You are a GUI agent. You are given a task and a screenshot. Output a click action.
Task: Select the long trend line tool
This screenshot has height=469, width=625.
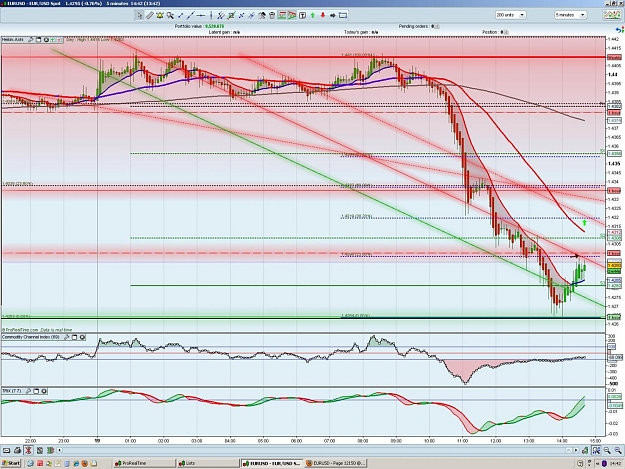[x=191, y=16]
